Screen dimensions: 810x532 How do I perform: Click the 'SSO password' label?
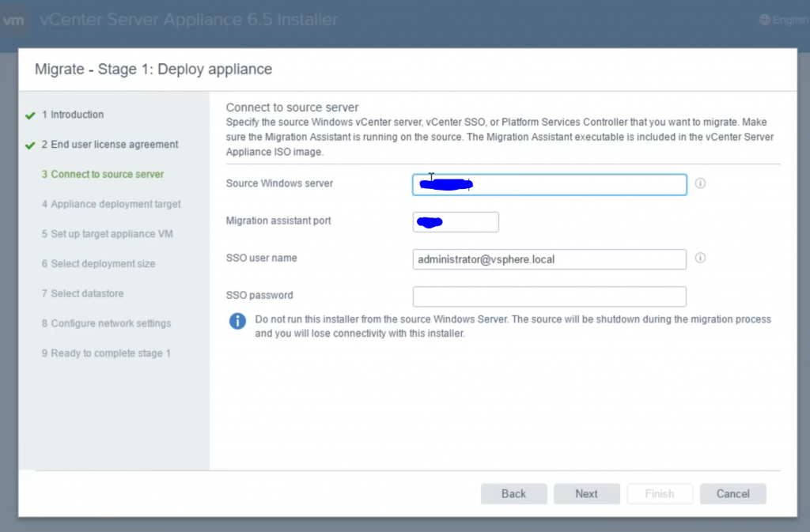coord(259,295)
